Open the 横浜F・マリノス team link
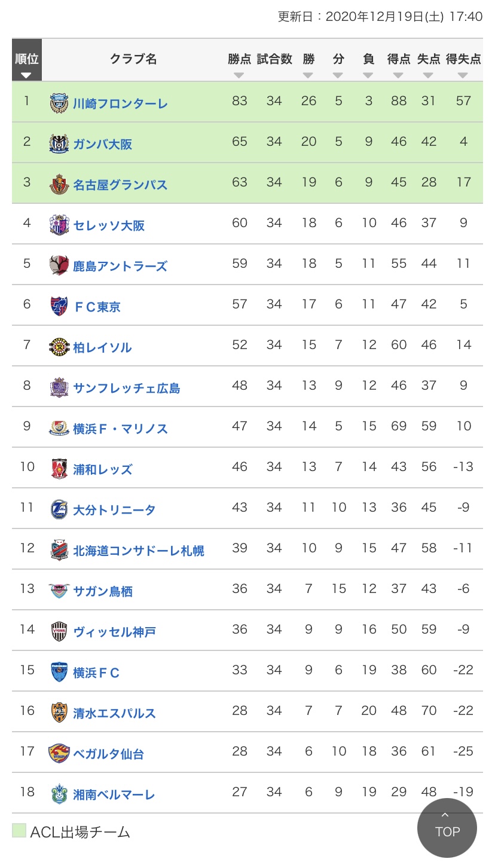The height and width of the screenshot is (868, 495). pyautogui.click(x=120, y=429)
